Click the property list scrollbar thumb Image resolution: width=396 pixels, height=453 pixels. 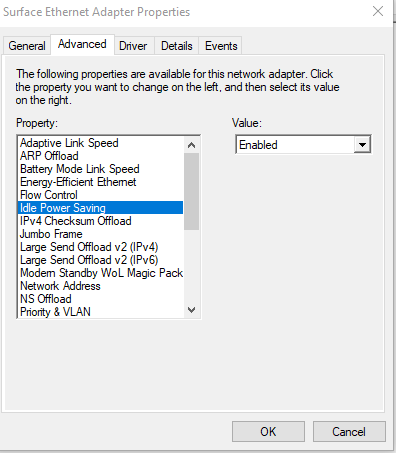(191, 191)
